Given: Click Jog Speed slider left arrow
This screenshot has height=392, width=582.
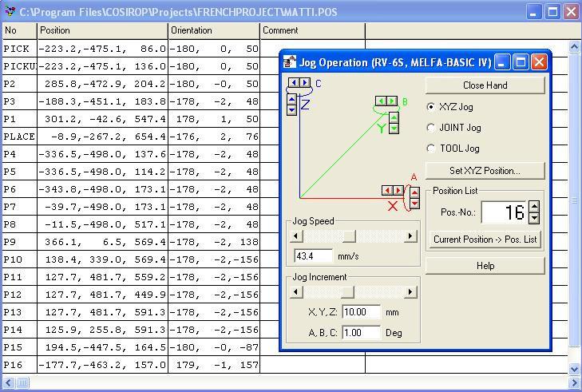Looking at the screenshot, I should [x=296, y=236].
